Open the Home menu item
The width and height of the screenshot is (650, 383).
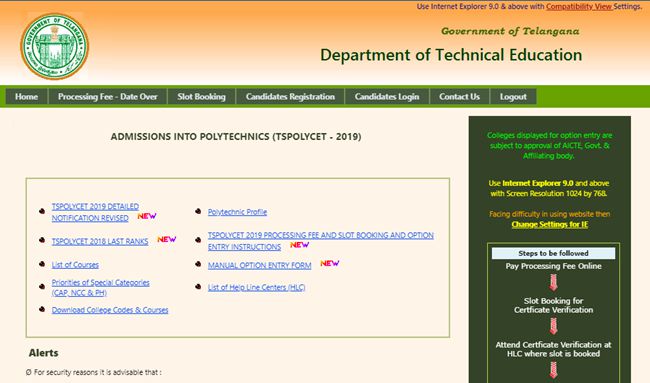coord(27,97)
